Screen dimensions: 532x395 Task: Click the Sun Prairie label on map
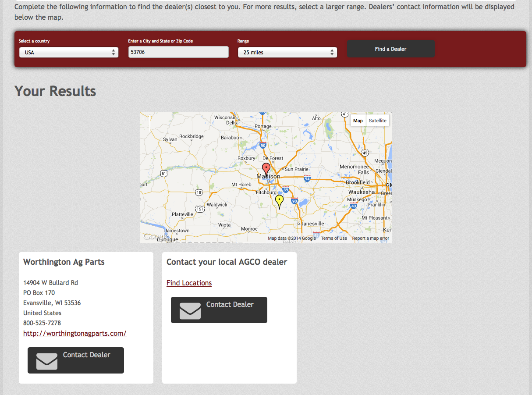297,169
